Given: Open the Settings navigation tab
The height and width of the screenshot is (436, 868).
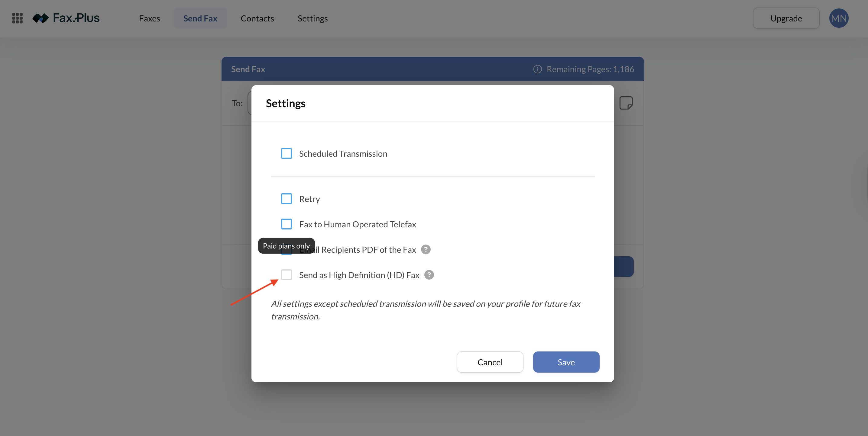Looking at the screenshot, I should tap(313, 18).
